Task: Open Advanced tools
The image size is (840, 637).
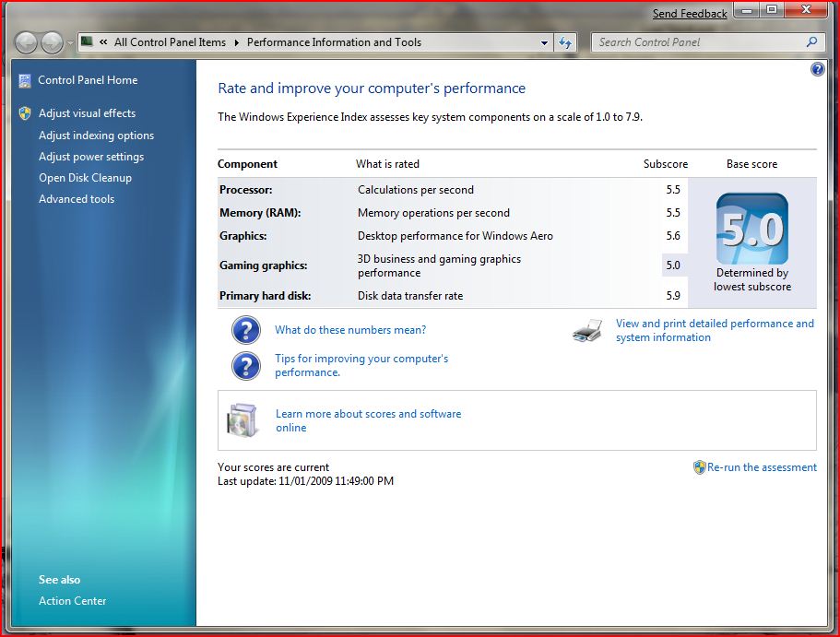Action: coord(77,199)
